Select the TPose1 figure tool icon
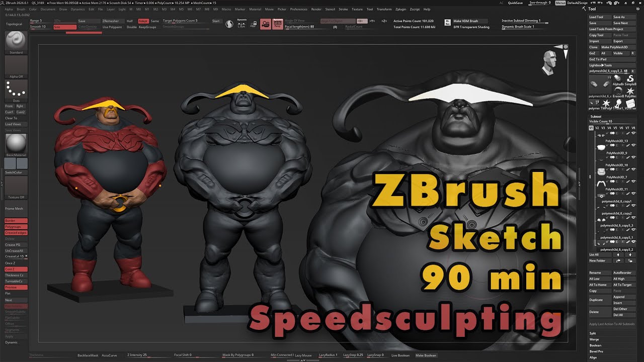 point(618,104)
